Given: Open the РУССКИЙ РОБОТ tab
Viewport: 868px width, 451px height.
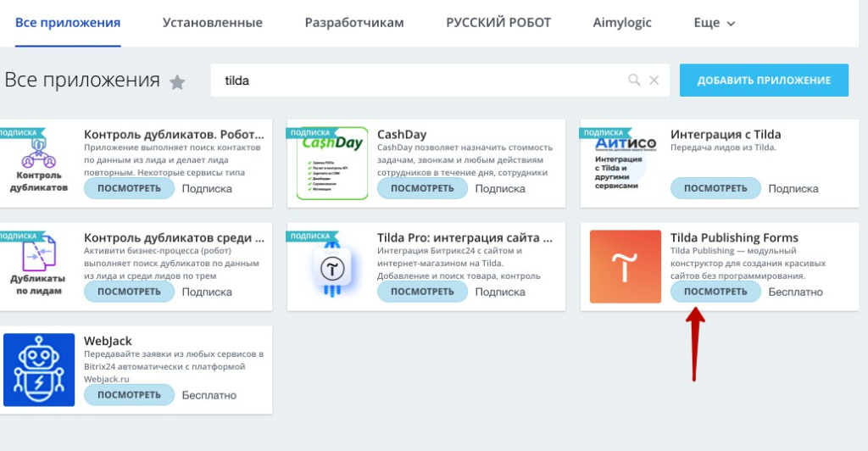Looking at the screenshot, I should [498, 23].
